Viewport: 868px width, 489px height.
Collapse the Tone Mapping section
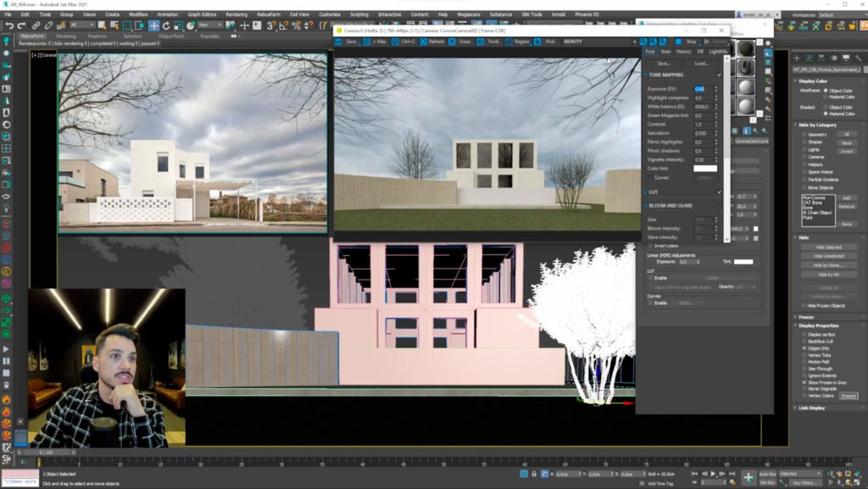click(667, 75)
